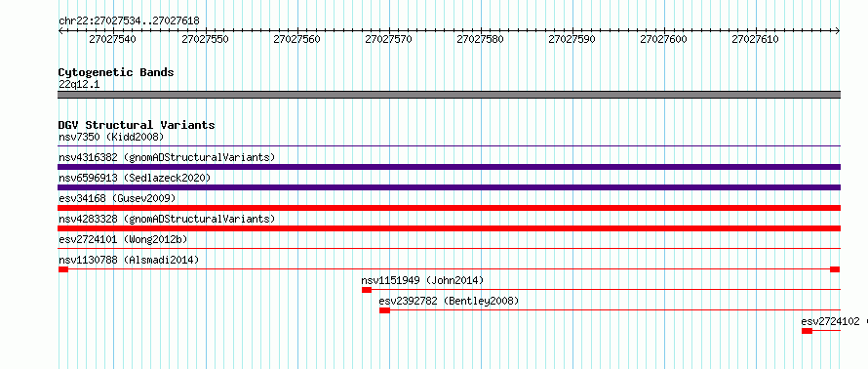
Task: Open variant nsv4283328 (gnomADStructuralVariants) label
Action: pyautogui.click(x=167, y=219)
